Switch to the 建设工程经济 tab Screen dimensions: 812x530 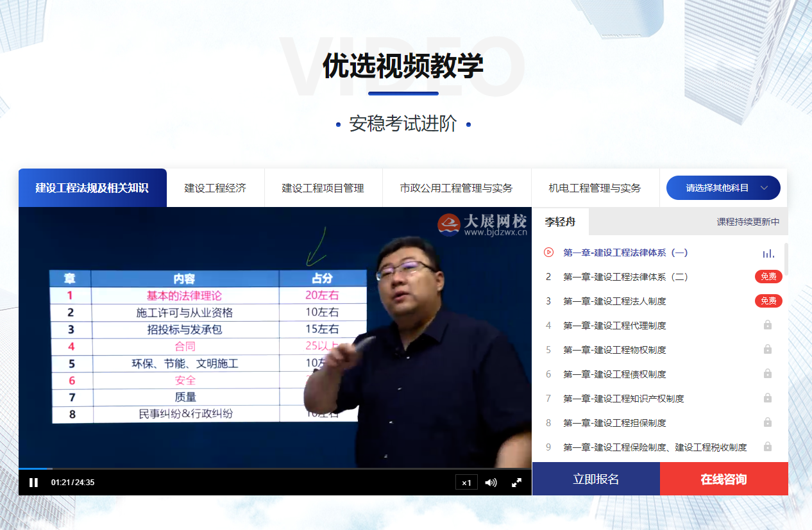click(x=216, y=188)
